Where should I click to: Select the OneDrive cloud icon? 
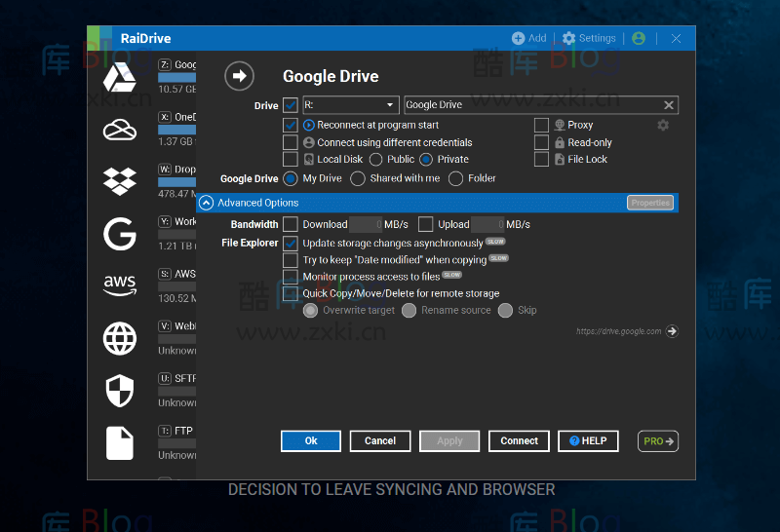point(120,129)
